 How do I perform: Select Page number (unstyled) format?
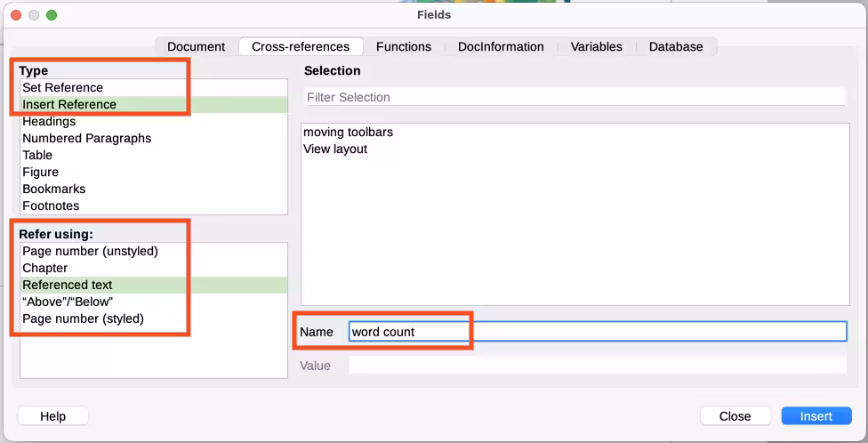tap(154, 251)
